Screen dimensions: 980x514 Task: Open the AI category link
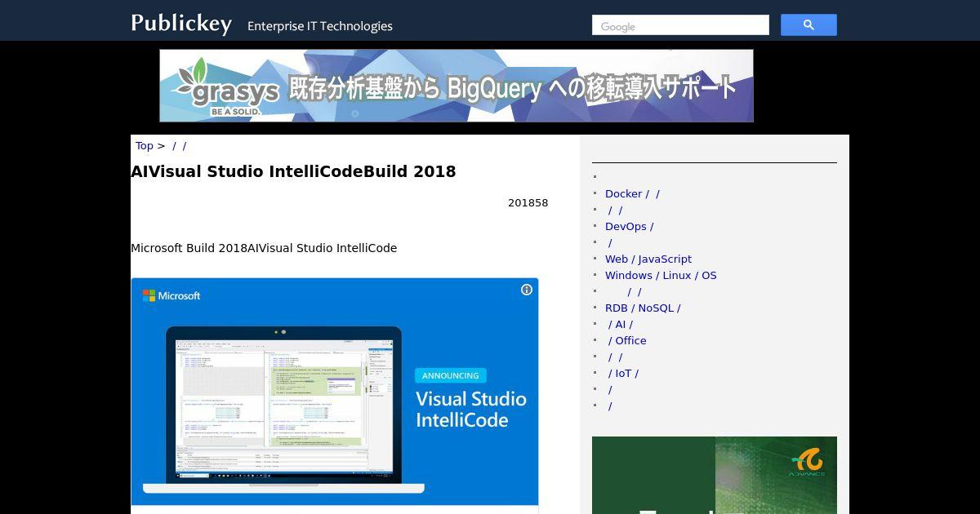pos(621,325)
